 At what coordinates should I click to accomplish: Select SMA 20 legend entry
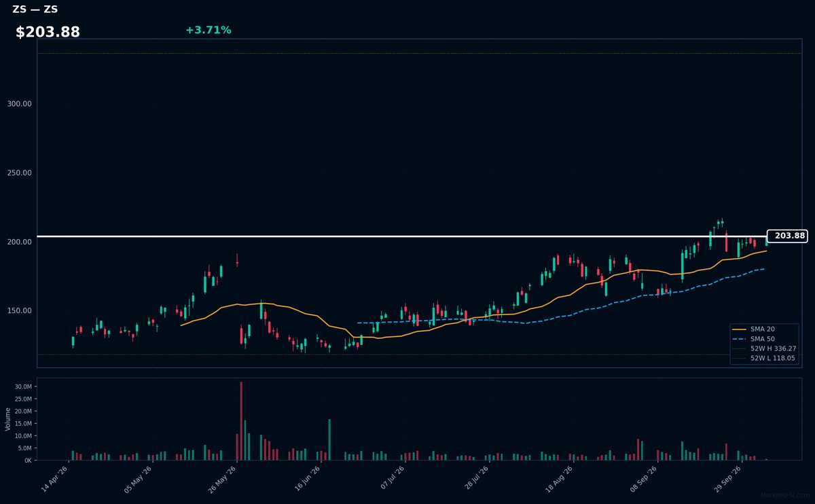[x=762, y=329]
